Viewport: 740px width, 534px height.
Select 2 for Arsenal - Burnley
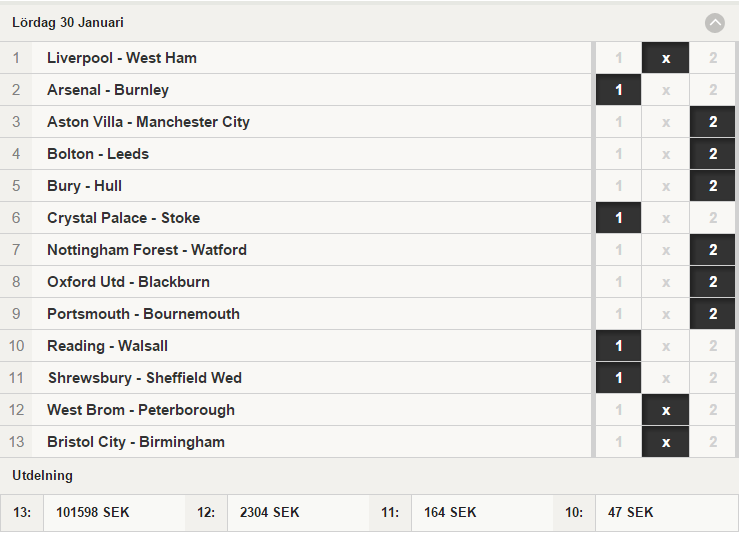713,90
